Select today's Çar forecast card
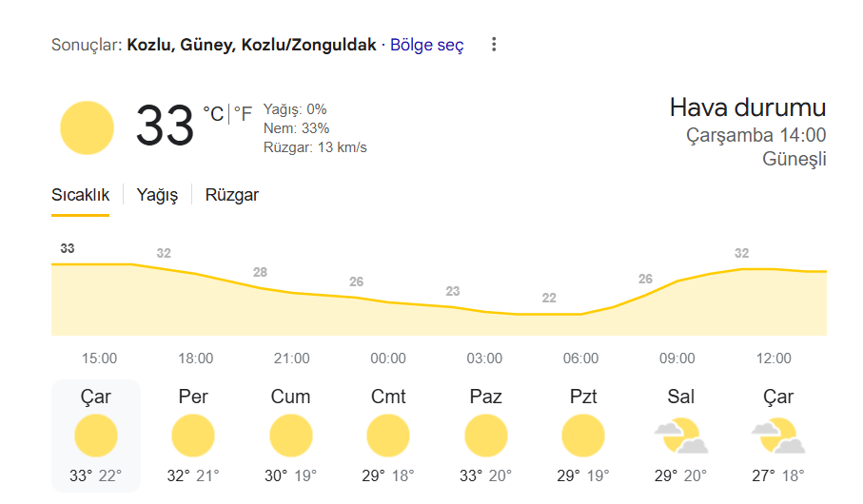This screenshot has width=863, height=504. pyautogui.click(x=96, y=436)
